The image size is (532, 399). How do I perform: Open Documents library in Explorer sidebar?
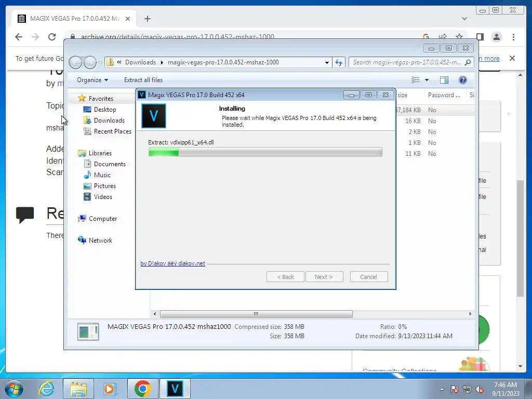click(110, 164)
